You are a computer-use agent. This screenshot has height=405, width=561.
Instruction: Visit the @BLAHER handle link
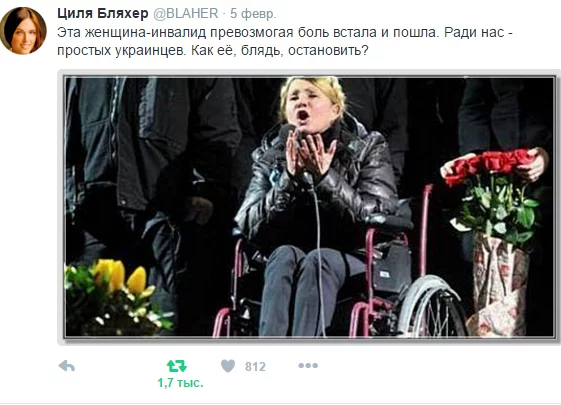coord(186,14)
